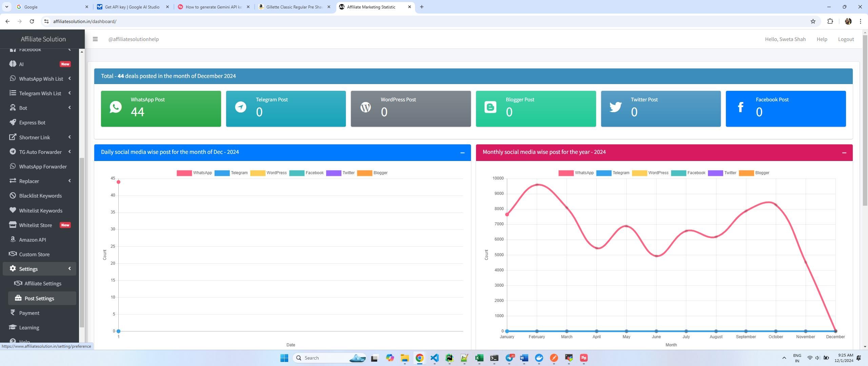The image size is (868, 366).
Task: Click the Blogger Post logo icon
Action: [490, 107]
